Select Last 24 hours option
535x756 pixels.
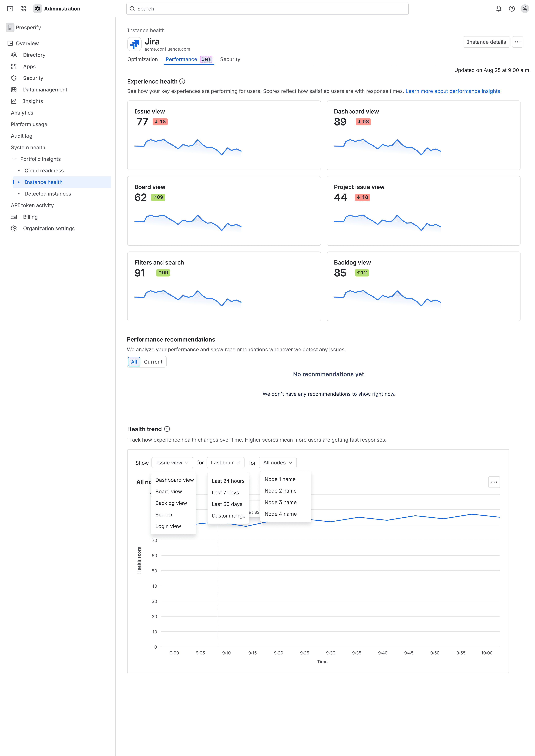[228, 481]
